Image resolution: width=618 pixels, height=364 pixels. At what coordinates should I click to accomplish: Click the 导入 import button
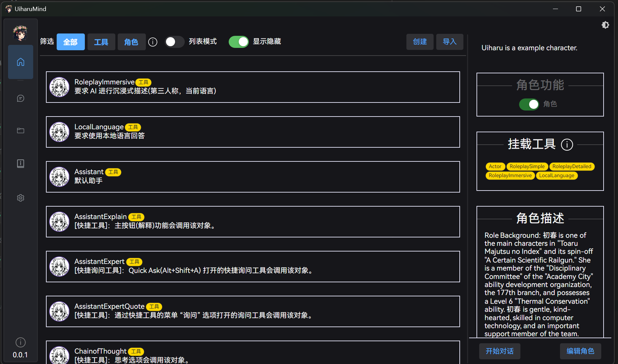click(x=449, y=42)
